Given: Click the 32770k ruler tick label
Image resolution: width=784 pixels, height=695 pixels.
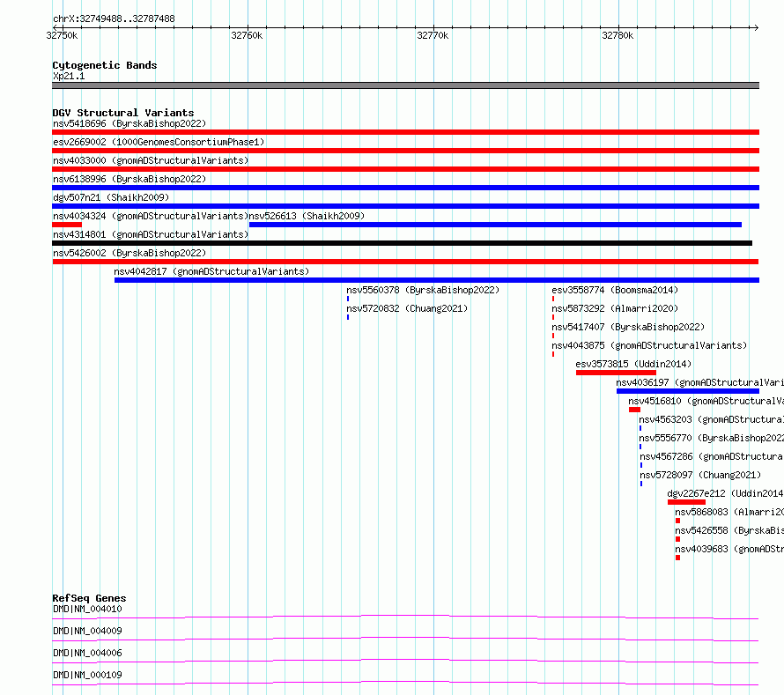Looking at the screenshot, I should coord(433,35).
